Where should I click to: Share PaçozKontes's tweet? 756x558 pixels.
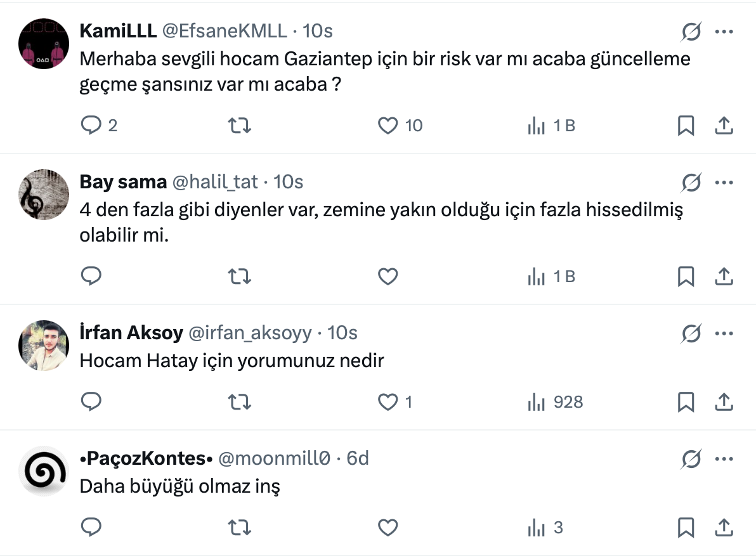(x=724, y=528)
